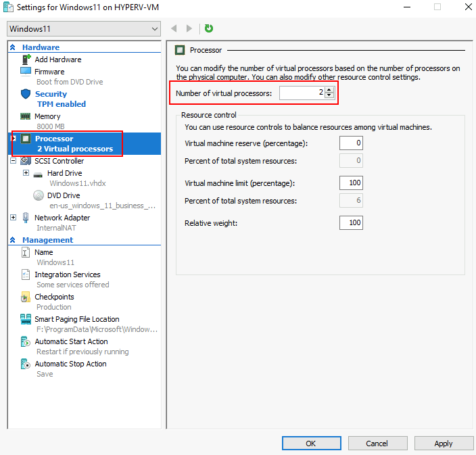Collapse the Management section
Screen dimensions: 476x455
click(x=12, y=240)
